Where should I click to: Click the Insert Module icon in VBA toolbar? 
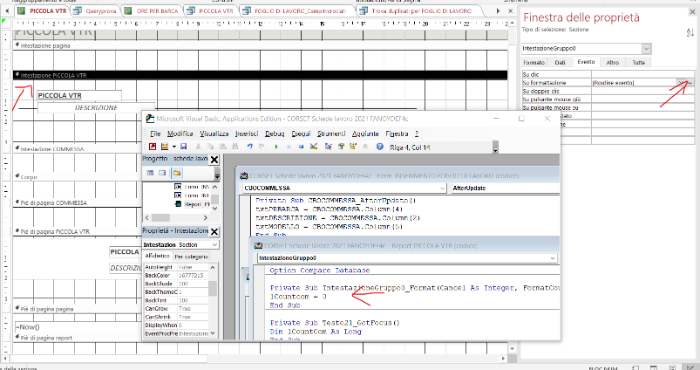(164, 146)
